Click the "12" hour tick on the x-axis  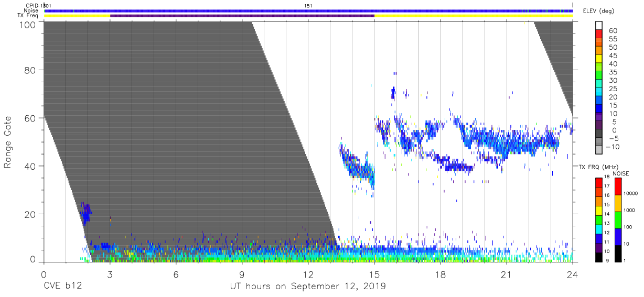[308, 275]
